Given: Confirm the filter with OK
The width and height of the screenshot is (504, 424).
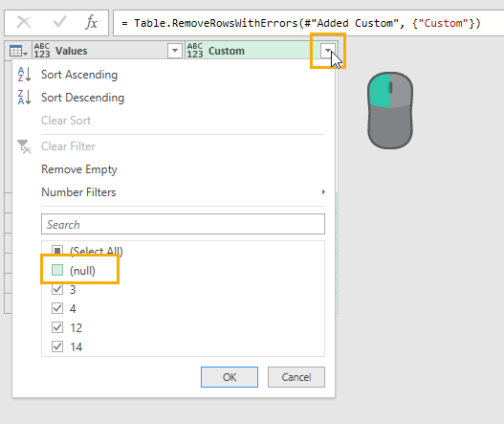Looking at the screenshot, I should click(x=230, y=377).
